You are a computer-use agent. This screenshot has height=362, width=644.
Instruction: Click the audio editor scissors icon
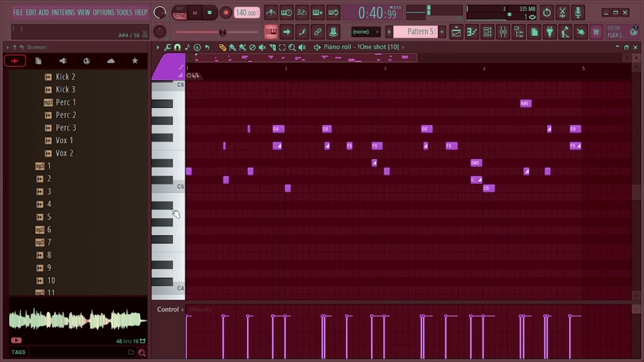point(562,13)
